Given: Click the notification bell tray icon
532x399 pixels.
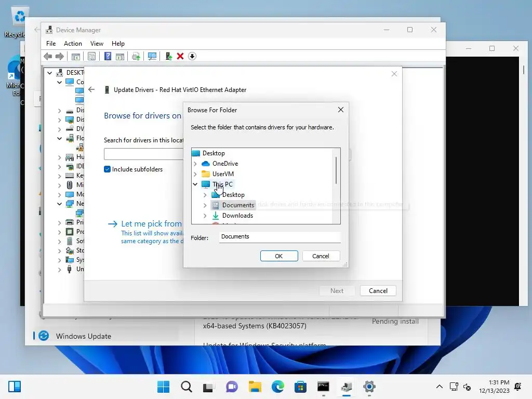Looking at the screenshot, I should click(x=518, y=387).
